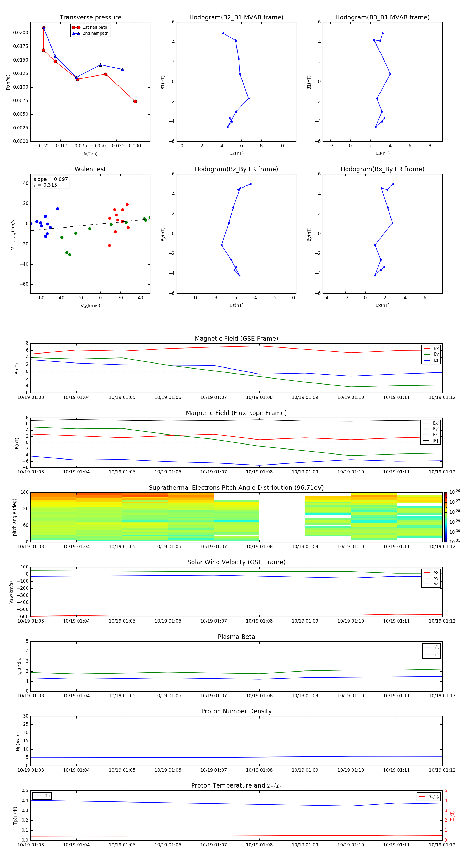Select the Bz legend entry in GSE magnetic field

(431, 360)
